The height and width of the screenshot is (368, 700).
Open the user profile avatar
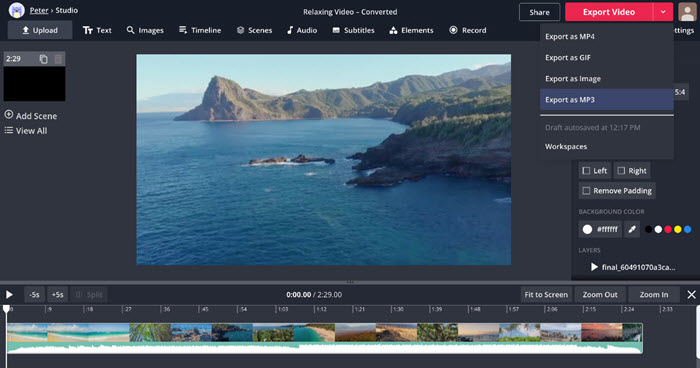pos(687,12)
